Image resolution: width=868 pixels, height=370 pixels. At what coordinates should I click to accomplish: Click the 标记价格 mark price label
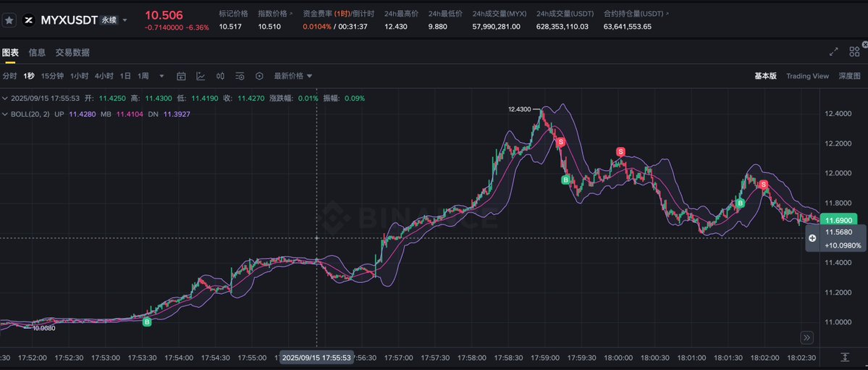233,13
